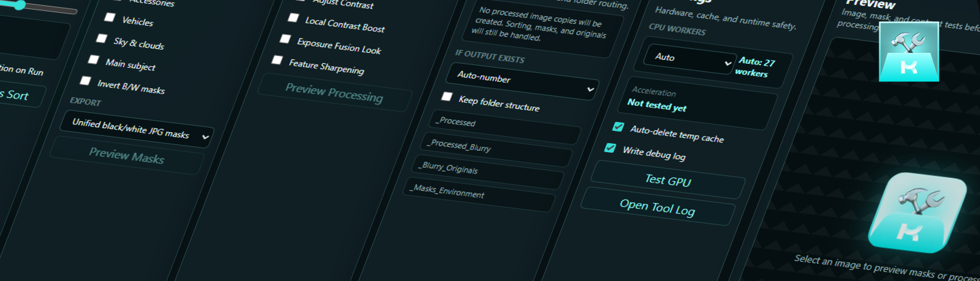Turn on Feature Sharpening

[x=277, y=60]
